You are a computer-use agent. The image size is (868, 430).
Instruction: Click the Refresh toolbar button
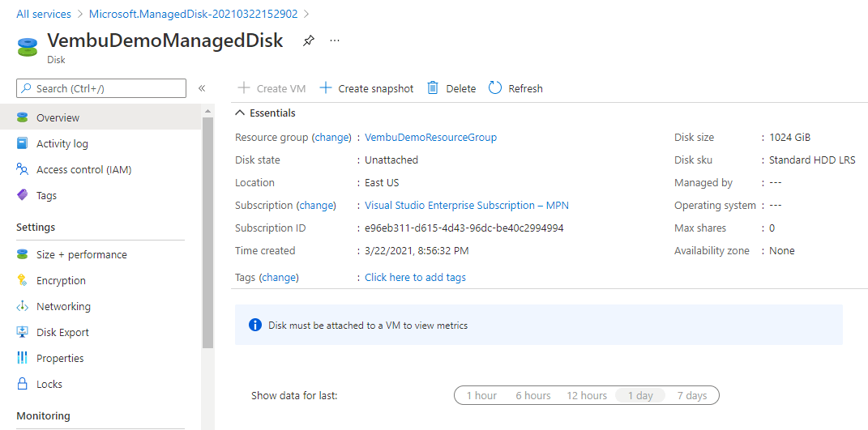[x=516, y=88]
